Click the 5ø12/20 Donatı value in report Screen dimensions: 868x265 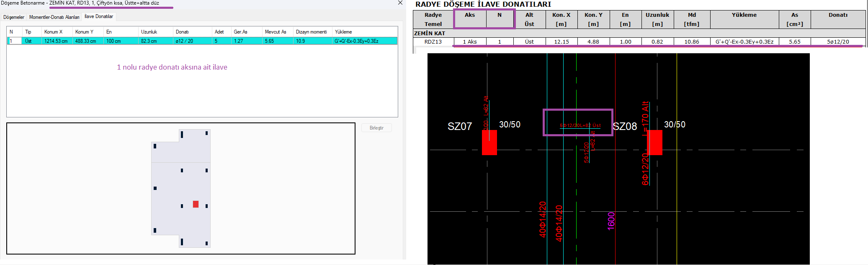click(838, 42)
